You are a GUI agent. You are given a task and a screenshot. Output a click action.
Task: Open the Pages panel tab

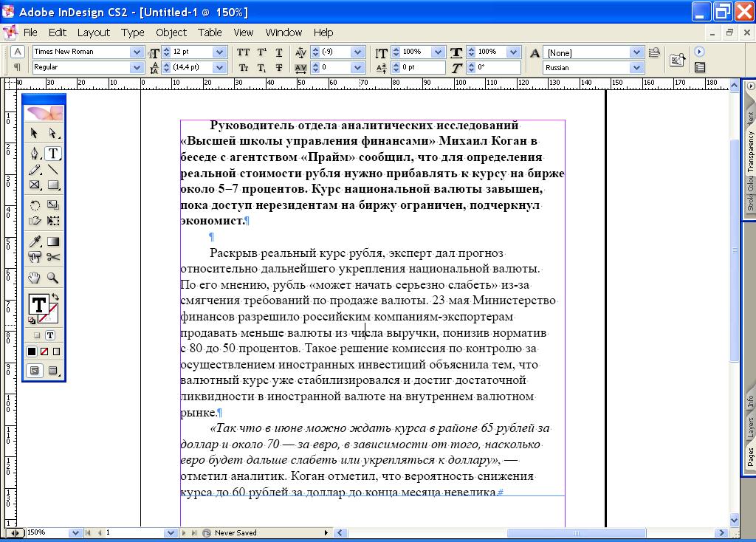click(750, 457)
